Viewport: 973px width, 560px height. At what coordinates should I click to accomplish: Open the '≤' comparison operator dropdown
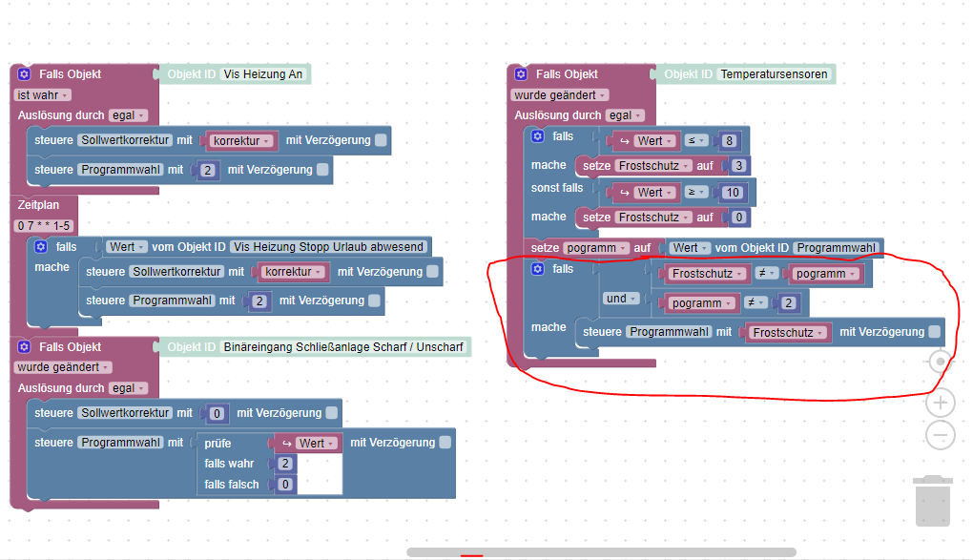pos(695,140)
